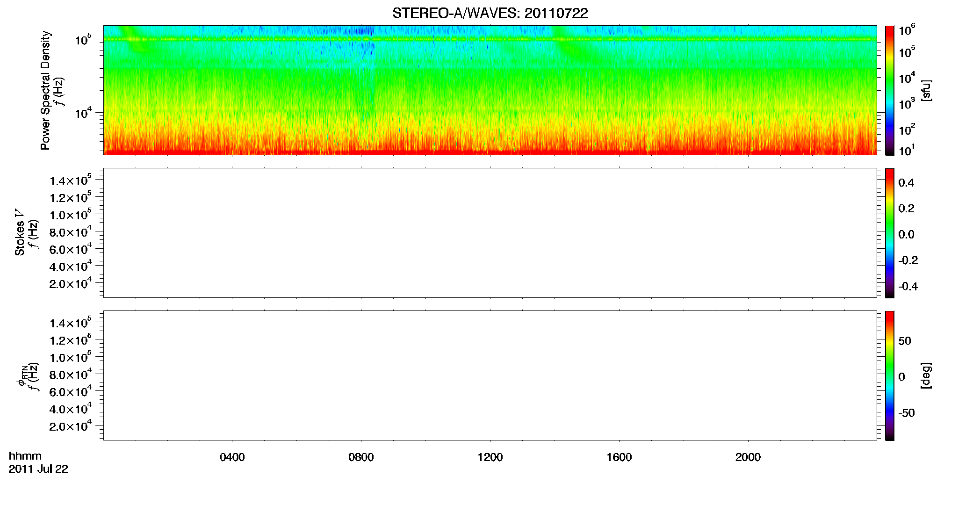980x505 pixels.
Task: Click the 10^1 label on sfu colorbar
Action: [x=907, y=151]
